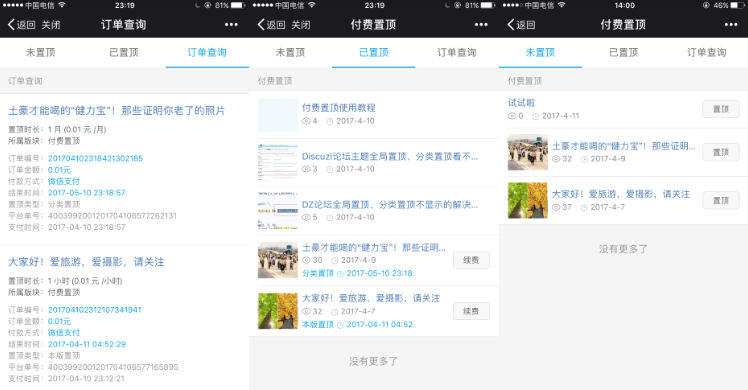Click order number 201704102312107341941

pos(94,310)
